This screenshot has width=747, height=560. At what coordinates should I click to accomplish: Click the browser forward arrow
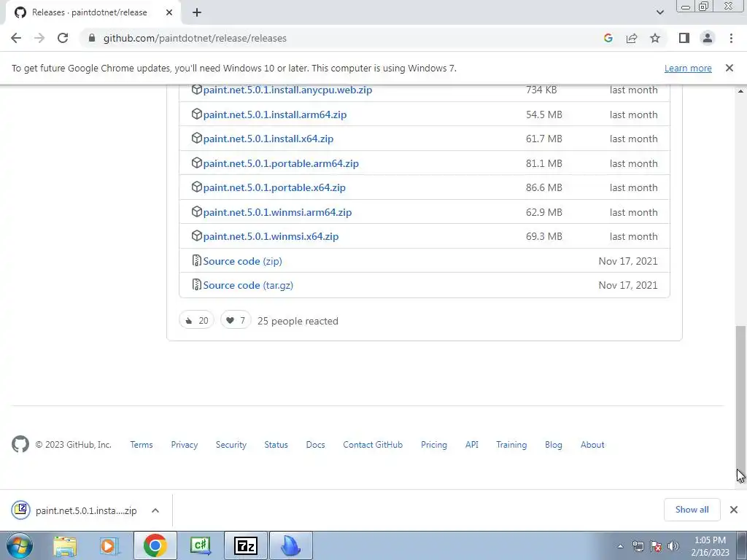(x=39, y=38)
